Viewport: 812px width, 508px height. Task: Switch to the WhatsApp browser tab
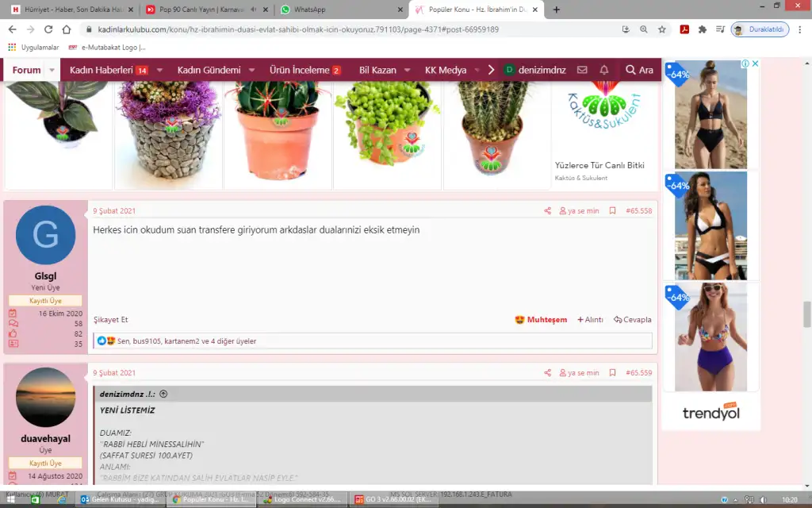click(x=309, y=10)
